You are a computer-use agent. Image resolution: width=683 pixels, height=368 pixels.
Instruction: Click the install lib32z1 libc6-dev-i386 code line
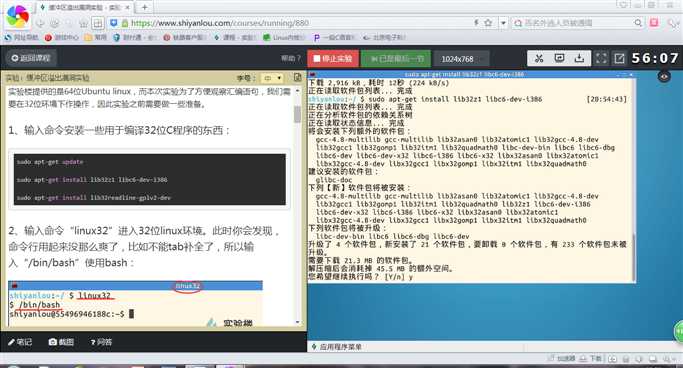(92, 180)
